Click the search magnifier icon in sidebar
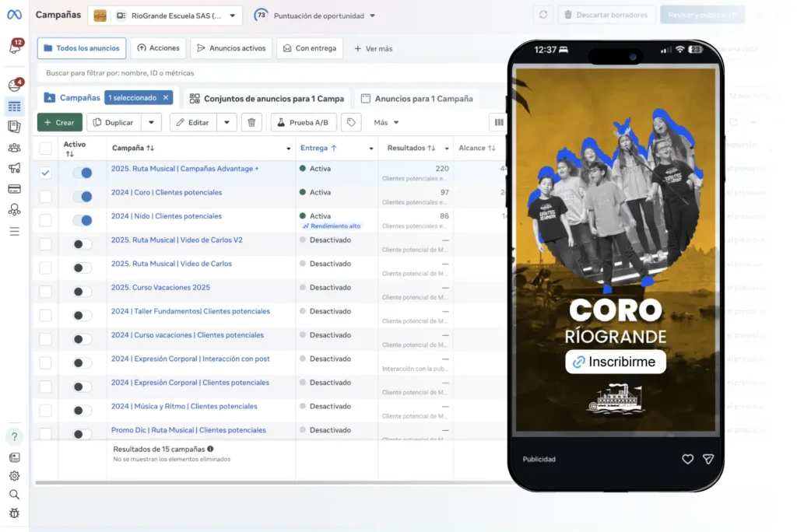This screenshot has height=532, width=797. (14, 495)
